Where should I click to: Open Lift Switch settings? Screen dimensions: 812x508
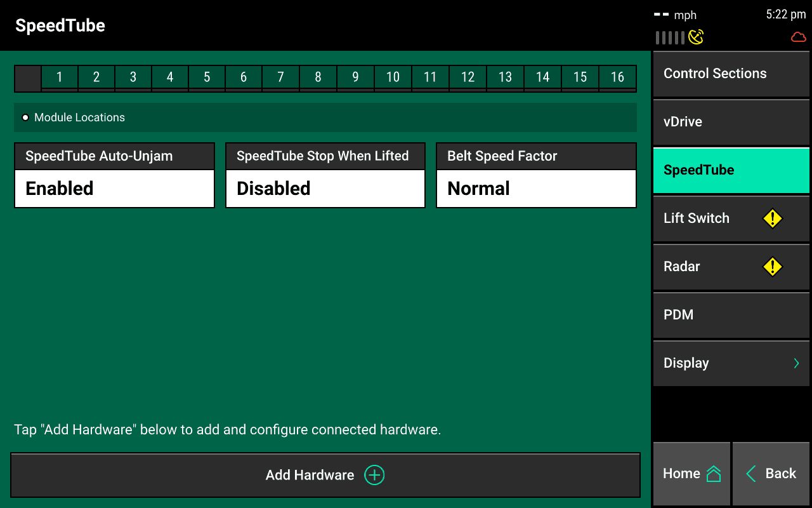tap(731, 218)
